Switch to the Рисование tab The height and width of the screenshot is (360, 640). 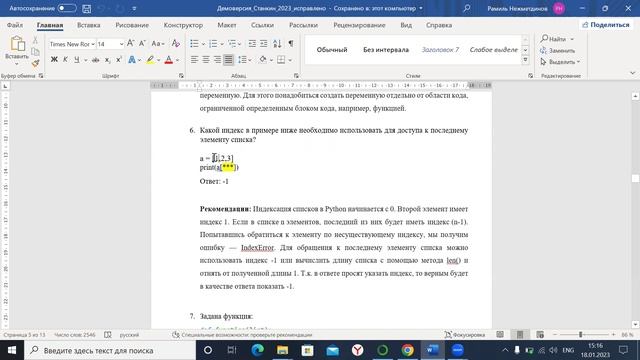[x=132, y=25]
